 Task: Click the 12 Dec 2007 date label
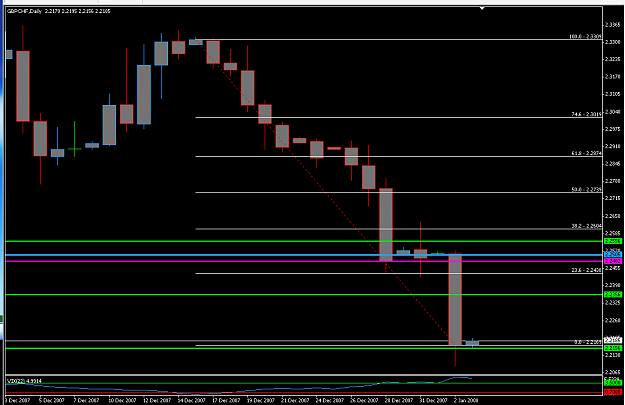[x=157, y=400]
